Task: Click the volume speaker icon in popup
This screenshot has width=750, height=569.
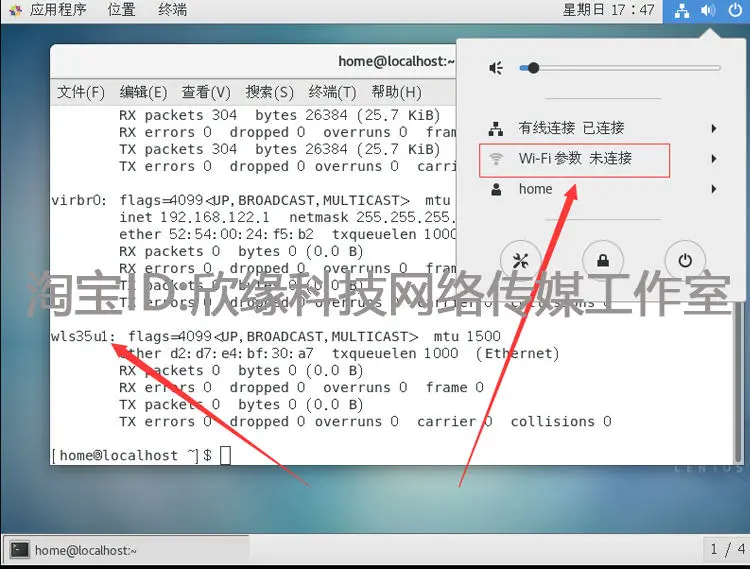Action: point(496,68)
